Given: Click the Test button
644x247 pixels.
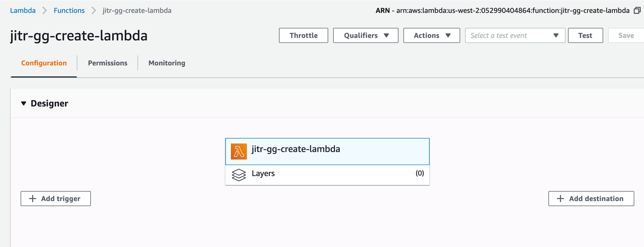Looking at the screenshot, I should tap(585, 35).
